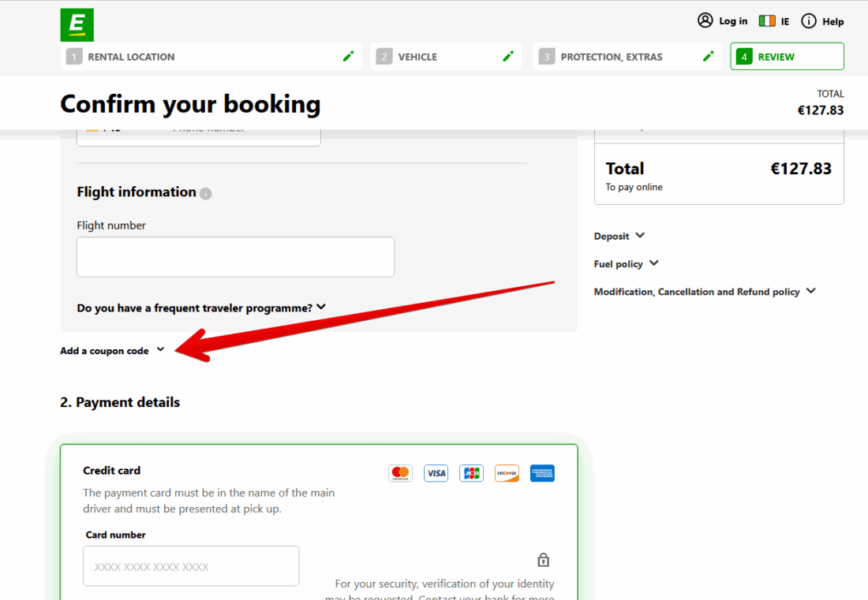Go to the Vehicle step
Screen dimensions: 868x600
(417, 57)
